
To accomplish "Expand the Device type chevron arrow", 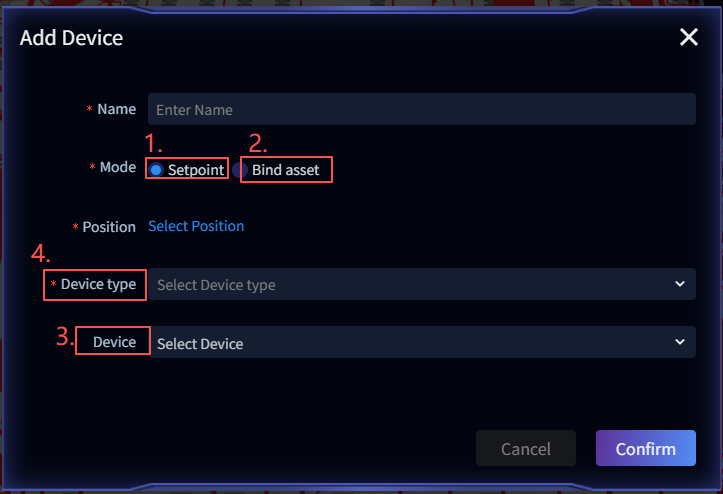I will pos(680,284).
